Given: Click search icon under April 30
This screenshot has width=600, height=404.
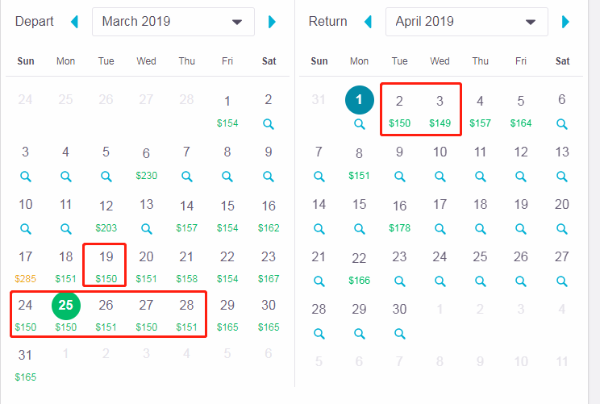Looking at the screenshot, I should coord(399,334).
